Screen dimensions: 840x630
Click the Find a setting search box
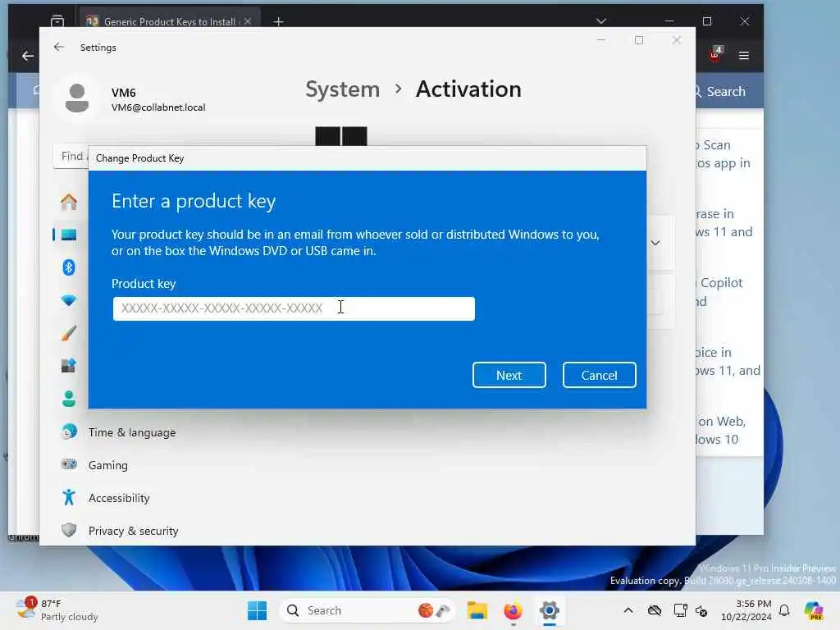(71, 157)
